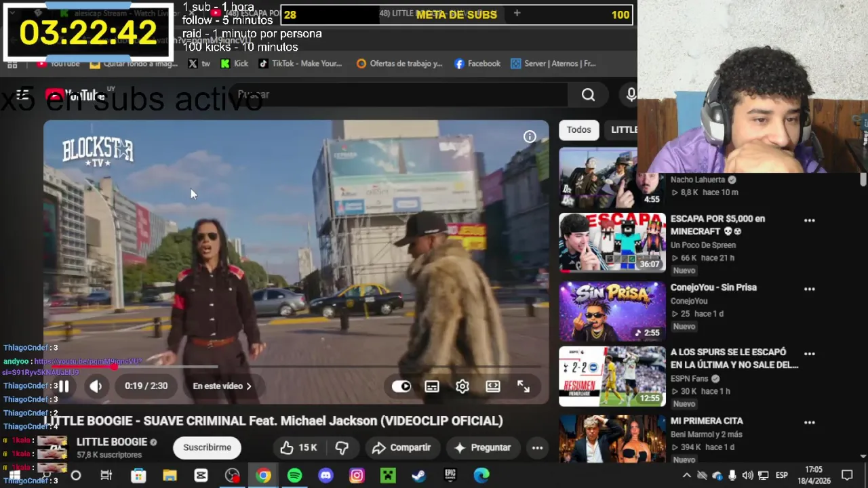868x488 pixels.
Task: Go to YouTube home via the logo
Action: pyautogui.click(x=75, y=96)
